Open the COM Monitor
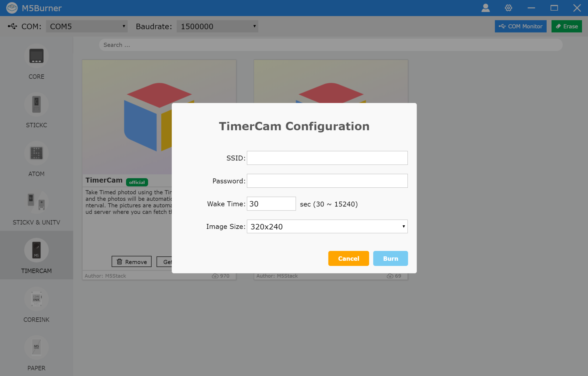The height and width of the screenshot is (376, 588). pyautogui.click(x=521, y=26)
